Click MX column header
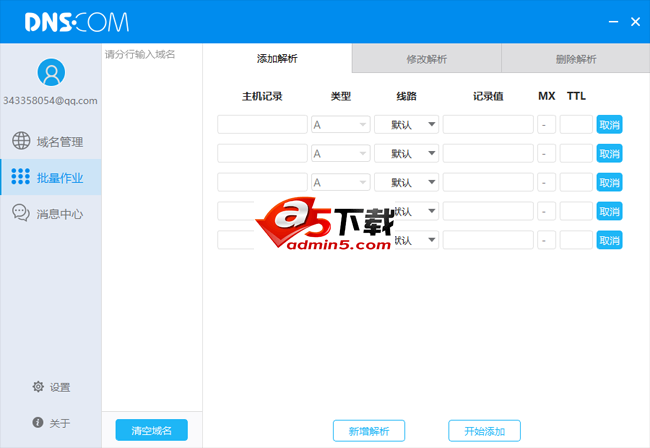The height and width of the screenshot is (448, 650). pos(546,96)
